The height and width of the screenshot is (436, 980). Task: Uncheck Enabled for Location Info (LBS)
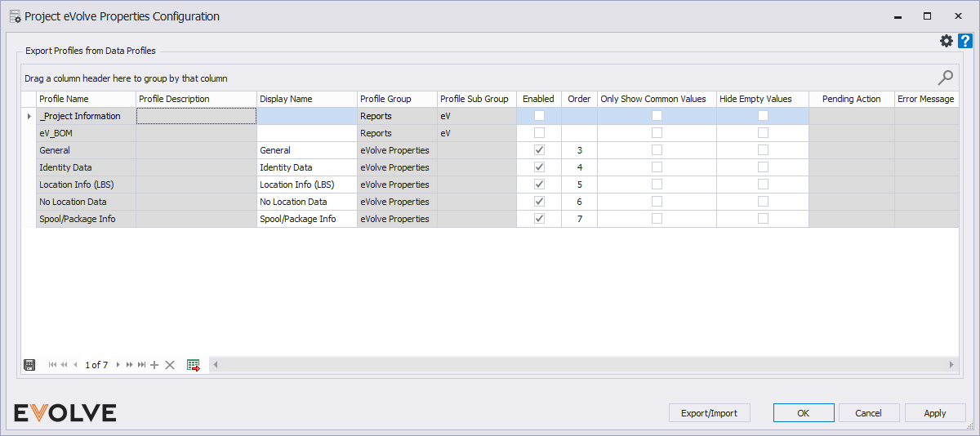[539, 185]
